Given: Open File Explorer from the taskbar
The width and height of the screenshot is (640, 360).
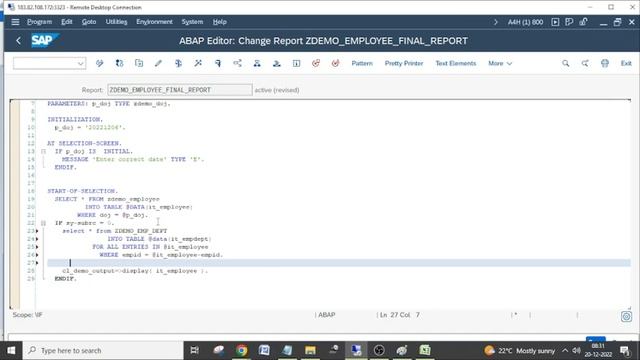Looking at the screenshot, I should (x=310, y=350).
